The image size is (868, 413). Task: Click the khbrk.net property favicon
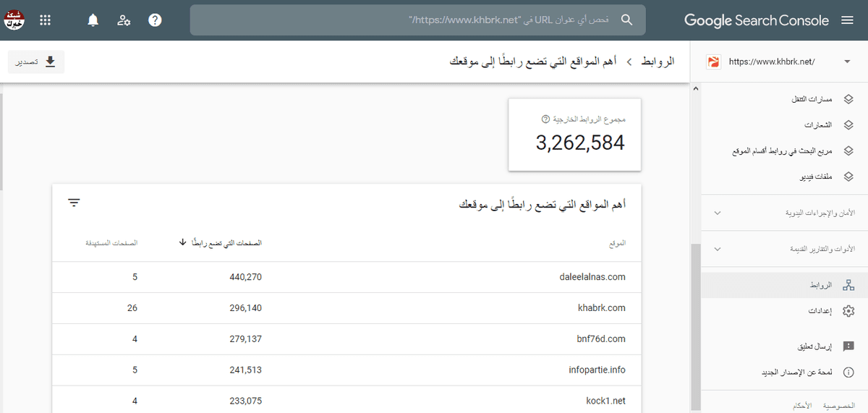point(713,61)
